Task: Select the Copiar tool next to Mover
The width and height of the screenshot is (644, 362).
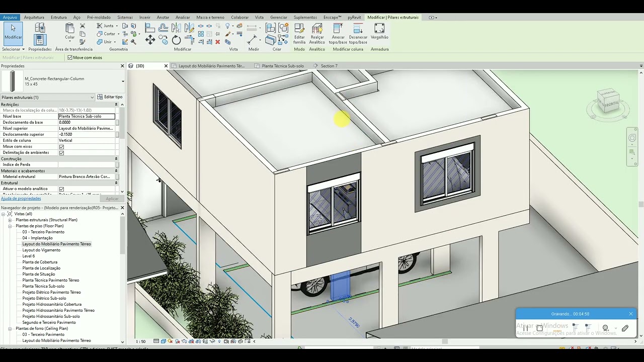Action: (x=163, y=39)
